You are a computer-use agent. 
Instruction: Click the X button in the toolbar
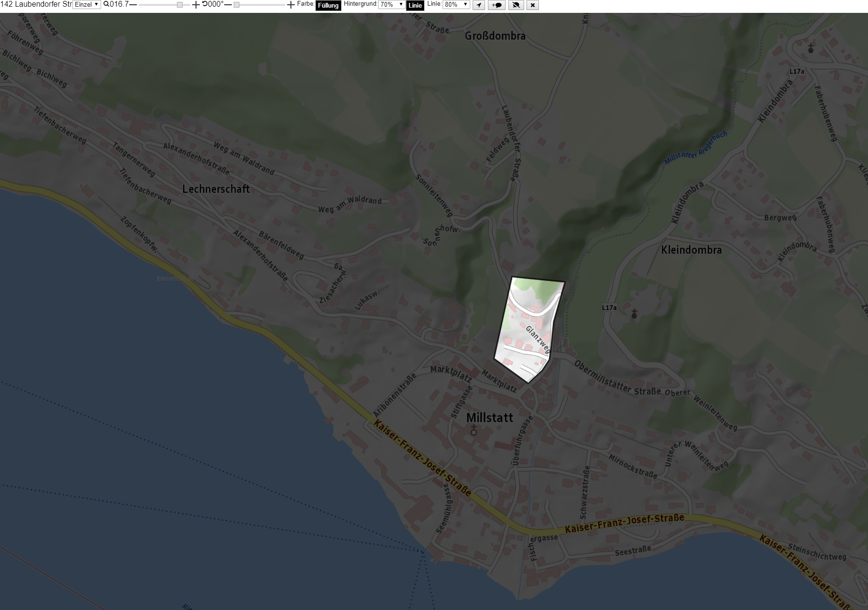533,5
